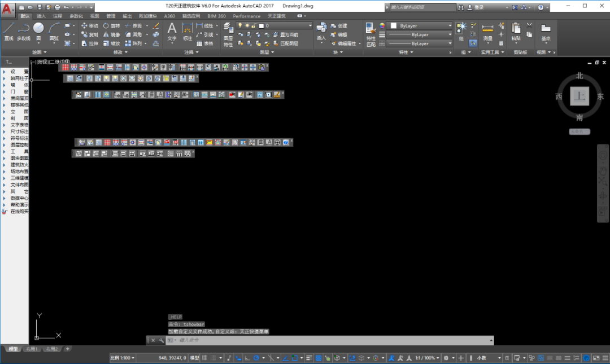
Task: Click the 文字 text tool icon
Action: [x=172, y=32]
